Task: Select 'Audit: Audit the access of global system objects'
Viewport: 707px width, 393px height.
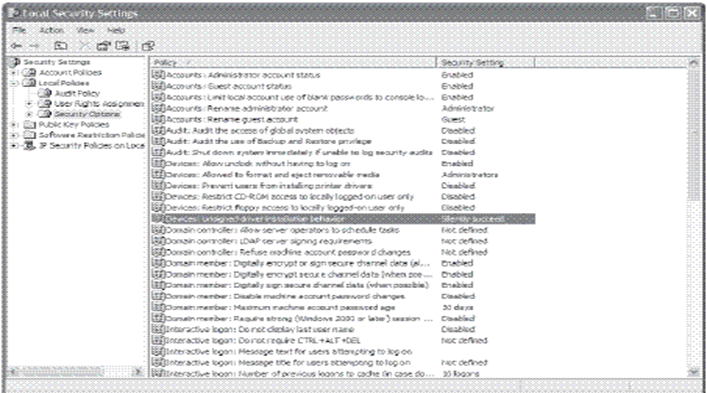Action: 260,130
